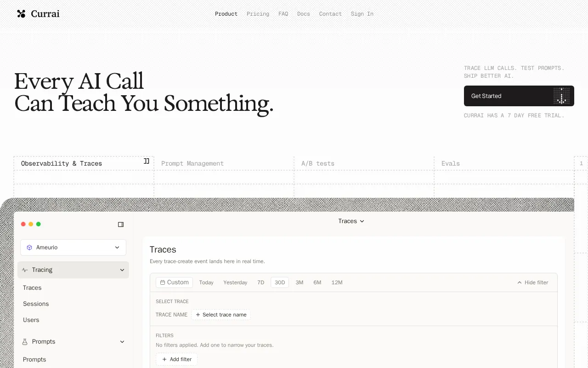Select the 12M time range
Screen dimensions: 588x368
click(337, 282)
